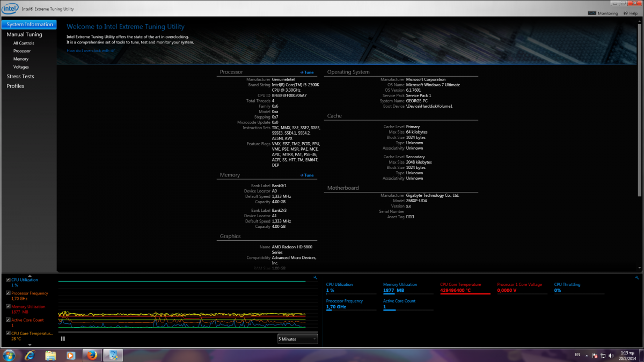Open the Monitoring button in the top bar

[x=603, y=13]
